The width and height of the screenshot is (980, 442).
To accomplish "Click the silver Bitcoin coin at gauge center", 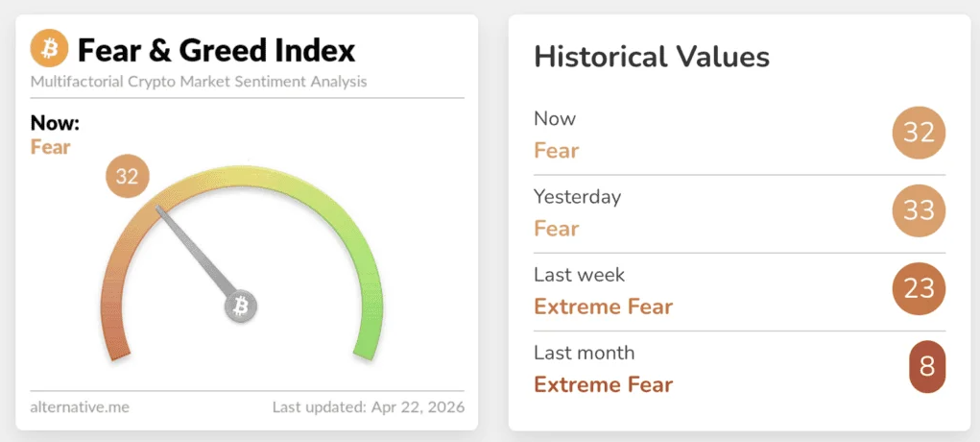I will click(241, 307).
